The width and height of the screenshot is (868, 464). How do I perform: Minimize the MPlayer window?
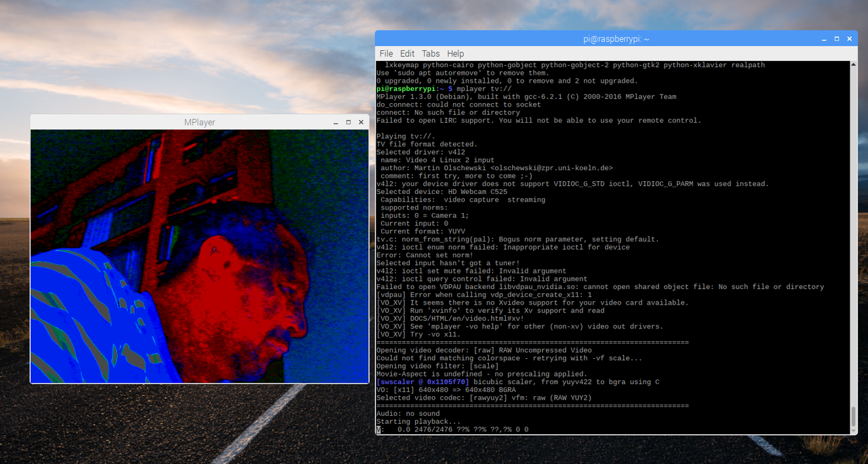pos(336,122)
